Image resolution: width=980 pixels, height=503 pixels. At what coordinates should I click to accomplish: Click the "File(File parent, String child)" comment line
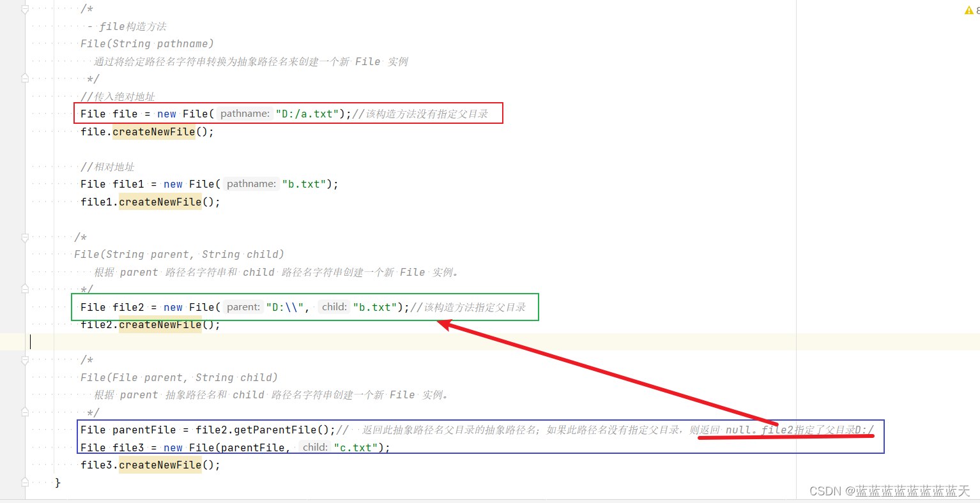179,377
